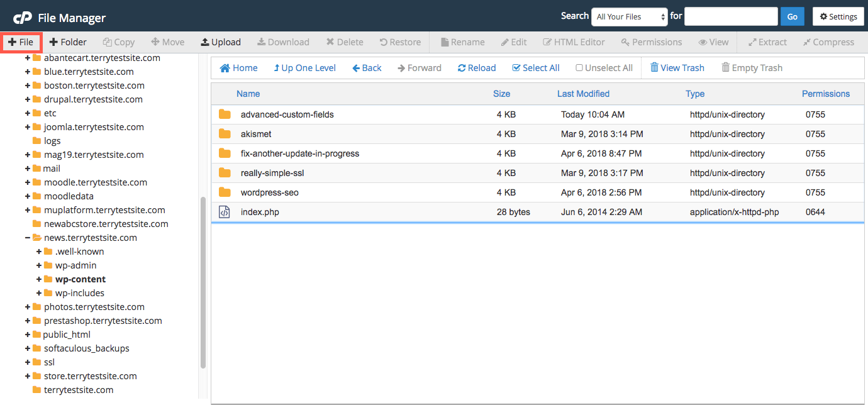The height and width of the screenshot is (405, 868).
Task: Open the logs folder in tree
Action: pos(52,141)
